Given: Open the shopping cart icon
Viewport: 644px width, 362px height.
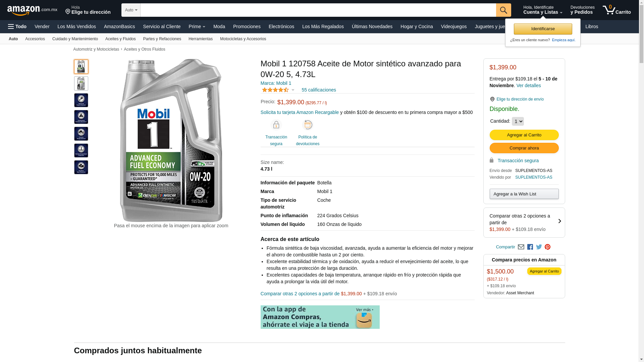Looking at the screenshot, I should coord(616,10).
